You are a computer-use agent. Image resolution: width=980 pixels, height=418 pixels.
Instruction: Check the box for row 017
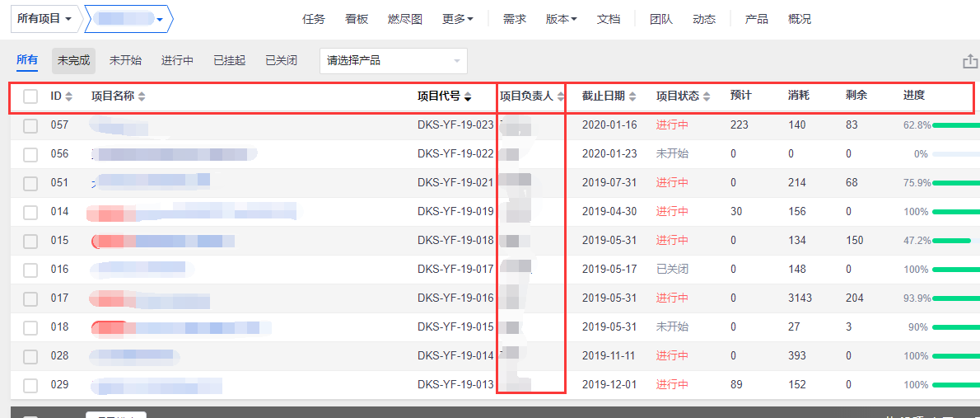(30, 298)
